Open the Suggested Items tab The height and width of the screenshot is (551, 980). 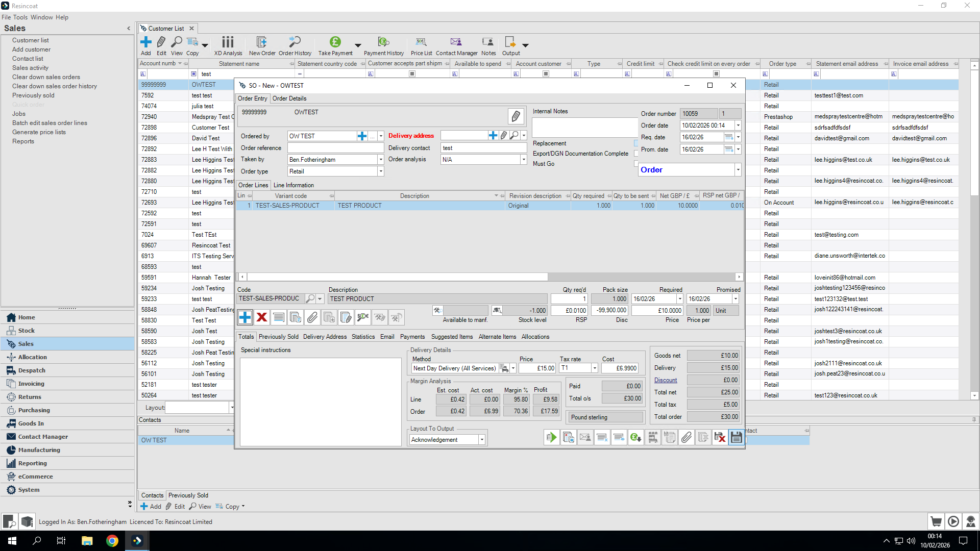click(x=452, y=337)
